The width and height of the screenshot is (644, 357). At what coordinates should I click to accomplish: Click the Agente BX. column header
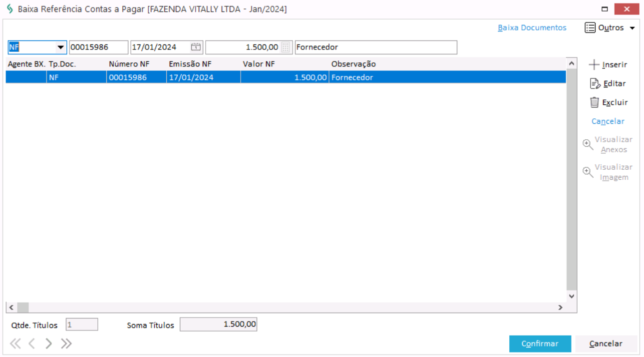pyautogui.click(x=26, y=64)
